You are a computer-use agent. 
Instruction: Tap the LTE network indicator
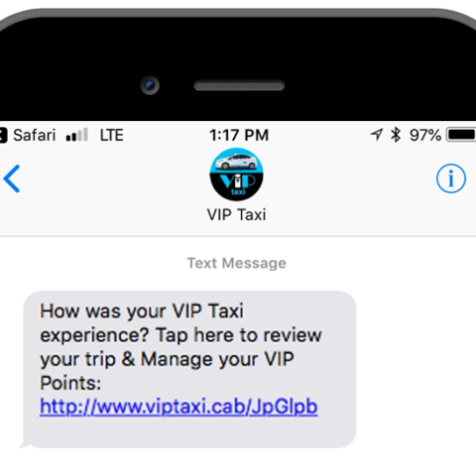pyautogui.click(x=112, y=135)
